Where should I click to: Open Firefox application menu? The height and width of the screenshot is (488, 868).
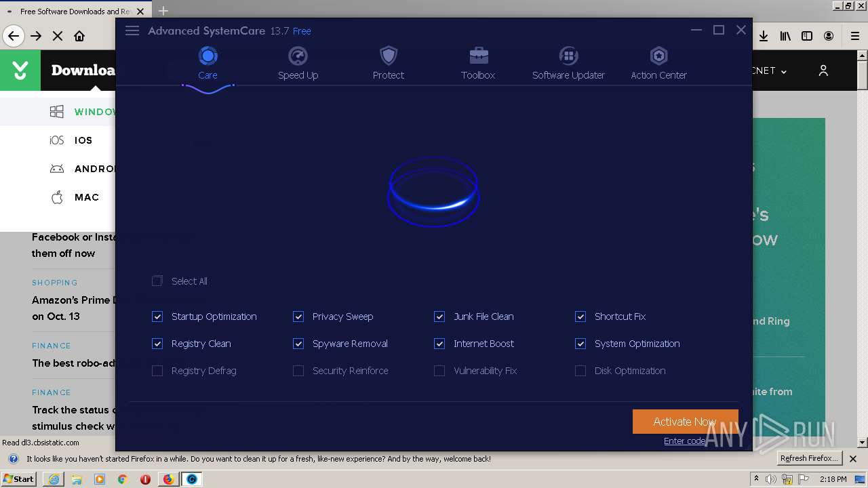point(854,36)
